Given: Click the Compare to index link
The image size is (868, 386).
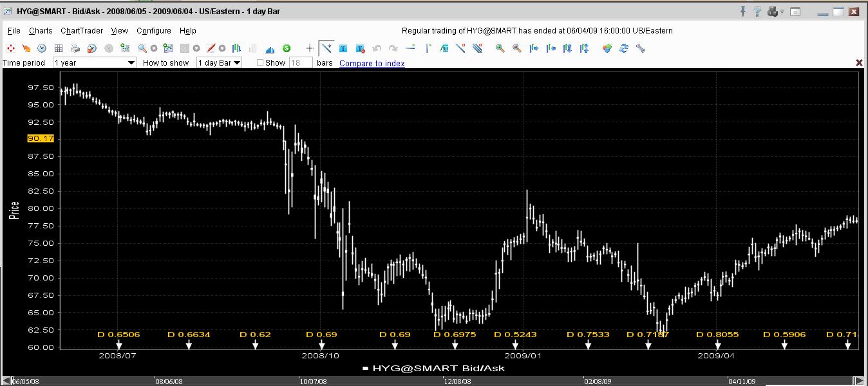Looking at the screenshot, I should click(372, 63).
